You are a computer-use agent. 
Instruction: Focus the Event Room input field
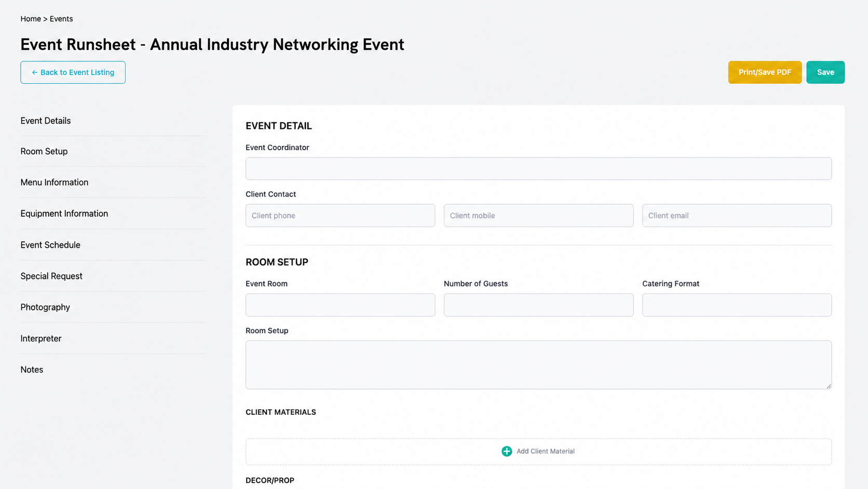pyautogui.click(x=340, y=305)
